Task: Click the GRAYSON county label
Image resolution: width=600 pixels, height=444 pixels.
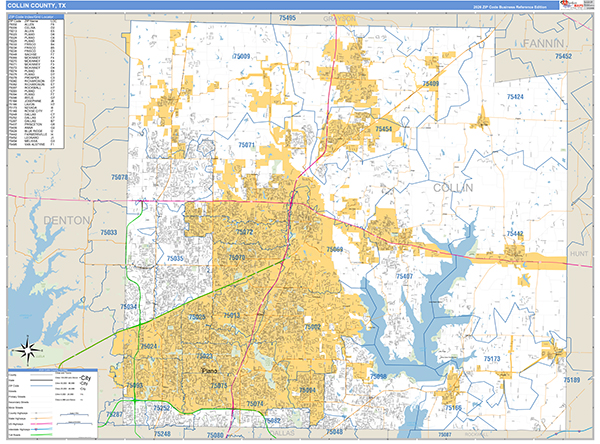Action: point(339,18)
